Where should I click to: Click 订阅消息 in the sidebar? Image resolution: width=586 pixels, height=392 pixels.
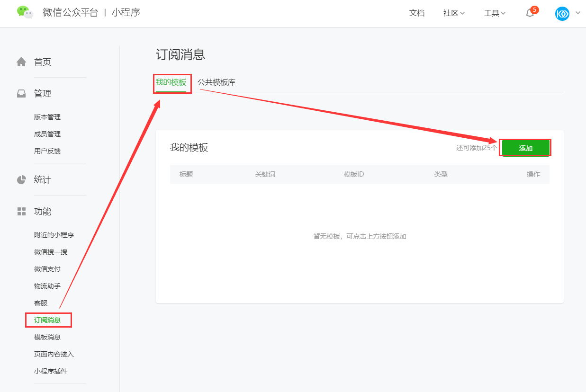[47, 320]
